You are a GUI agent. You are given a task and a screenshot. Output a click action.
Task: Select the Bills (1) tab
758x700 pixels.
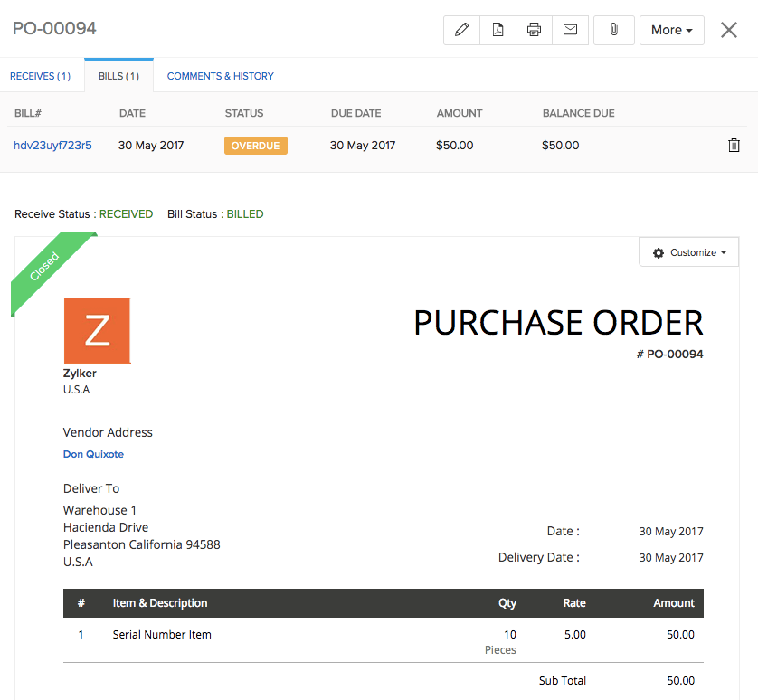coord(118,76)
